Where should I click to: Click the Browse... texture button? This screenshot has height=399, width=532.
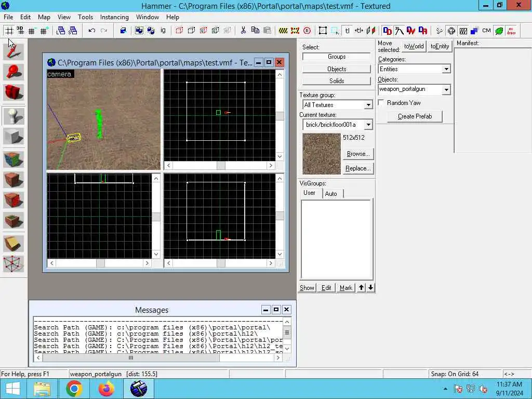point(358,154)
